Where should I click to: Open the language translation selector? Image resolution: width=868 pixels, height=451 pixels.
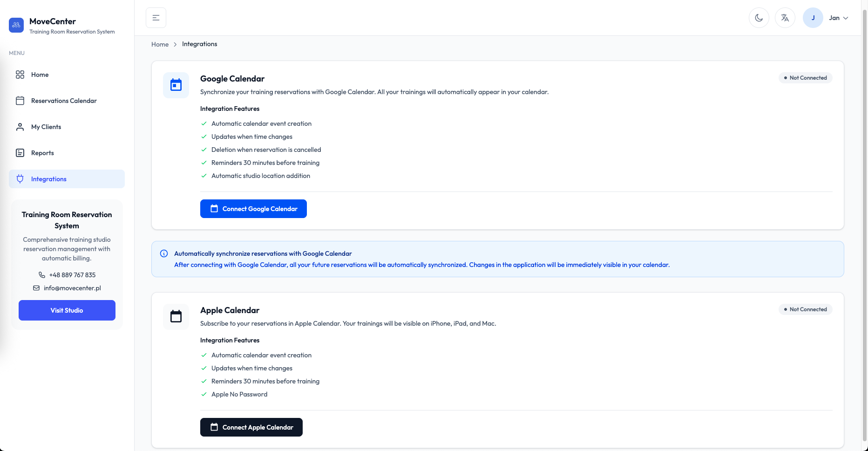[785, 18]
